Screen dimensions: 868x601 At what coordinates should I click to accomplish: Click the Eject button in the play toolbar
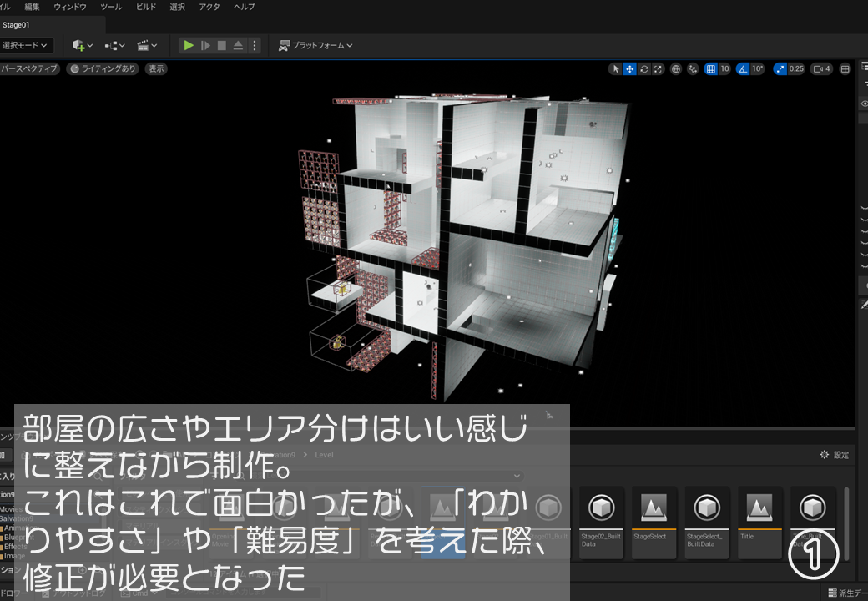tap(238, 45)
